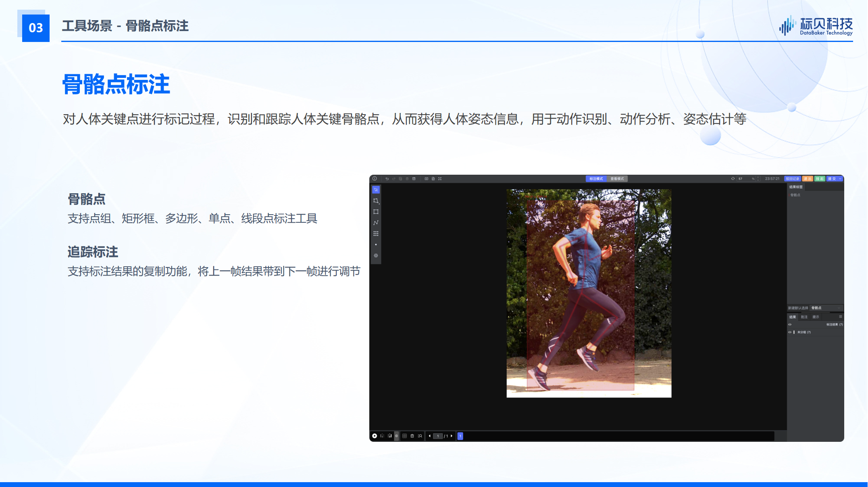Select the single point tool
Image resolution: width=868 pixels, height=487 pixels.
click(376, 245)
